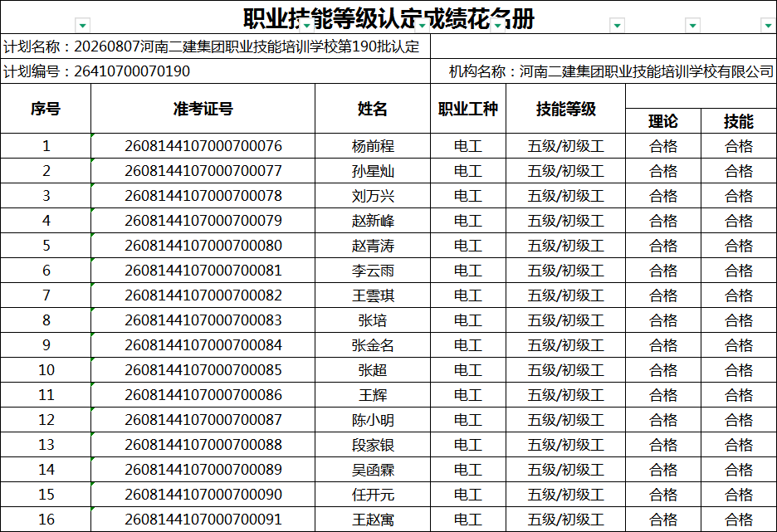Select the 理论 合格 cell in 段家银's row
777x532 pixels.
pos(663,445)
